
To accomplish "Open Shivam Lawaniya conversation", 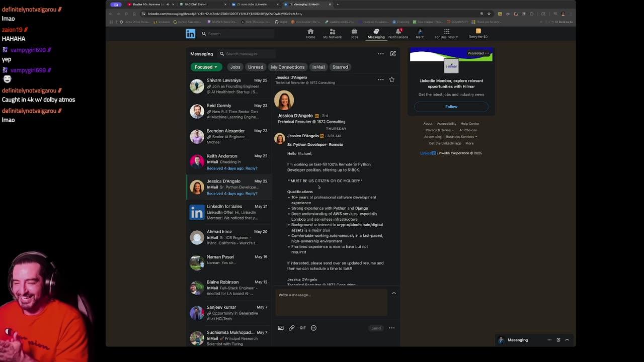I will coord(229,86).
